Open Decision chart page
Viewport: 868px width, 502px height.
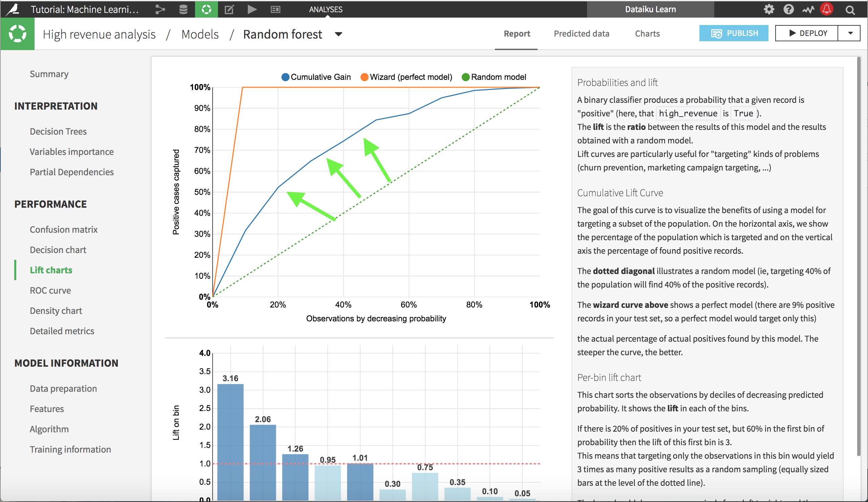[x=58, y=250]
